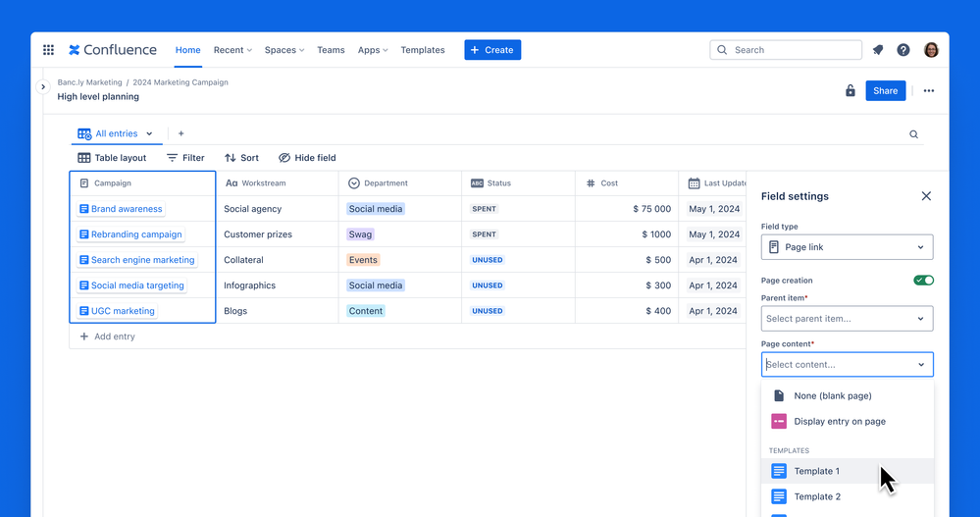Open the Select parent item dropdown

847,318
